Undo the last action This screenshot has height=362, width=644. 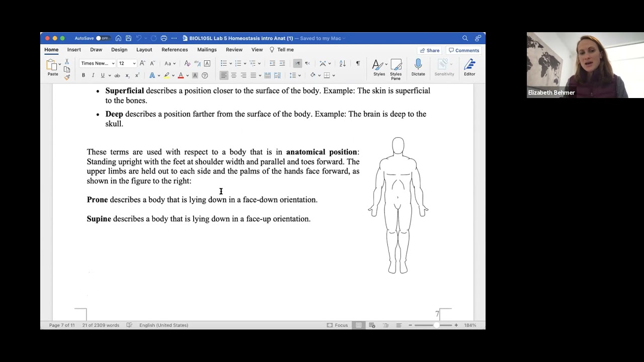pos(139,38)
